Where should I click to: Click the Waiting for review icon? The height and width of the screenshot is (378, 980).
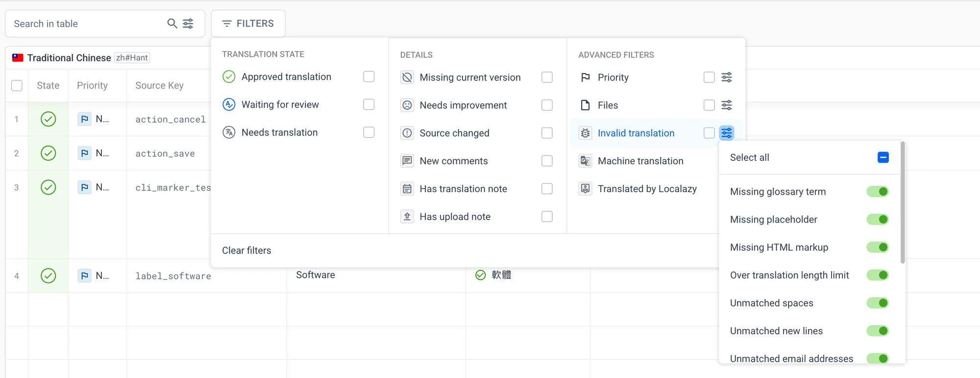229,104
